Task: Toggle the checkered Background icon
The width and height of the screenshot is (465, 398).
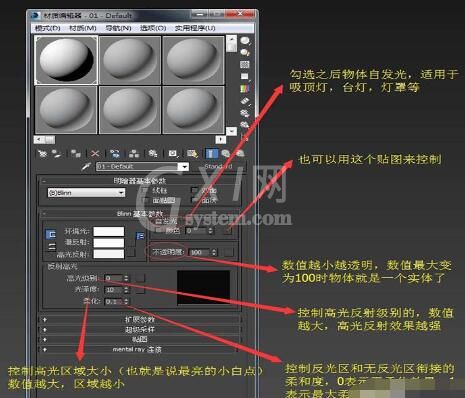Action: pos(245,65)
